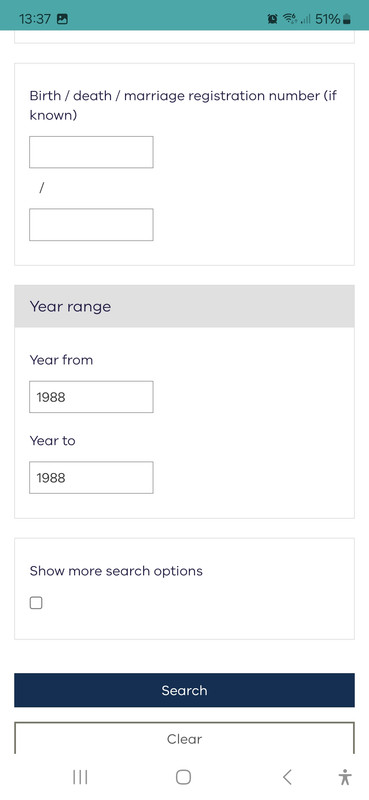Focus the Year to field
Viewport: 369px width, 800px height.
pos(91,478)
